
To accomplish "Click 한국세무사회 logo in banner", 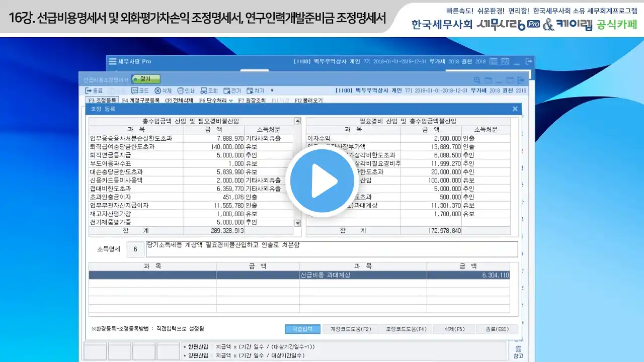I will click(x=442, y=25).
